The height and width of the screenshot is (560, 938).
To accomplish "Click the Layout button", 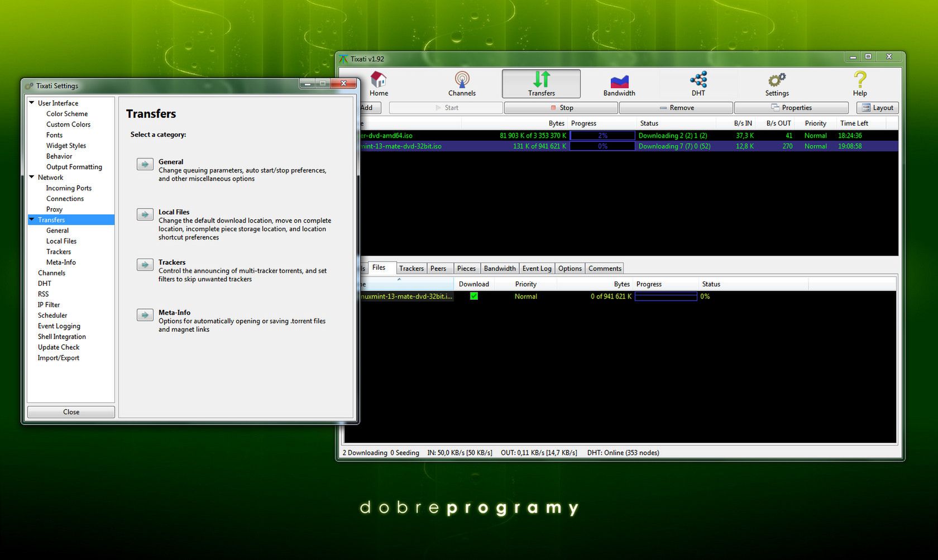I will point(878,108).
